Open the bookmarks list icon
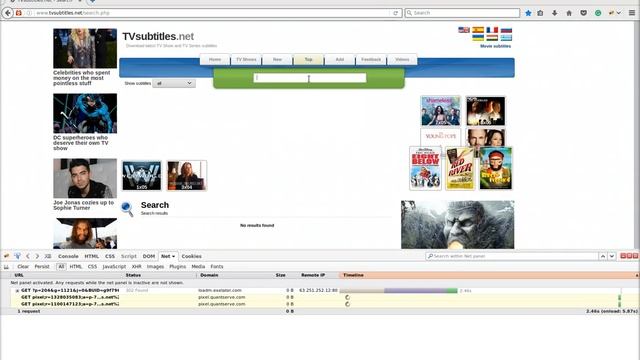The image size is (640, 360). [x=540, y=13]
